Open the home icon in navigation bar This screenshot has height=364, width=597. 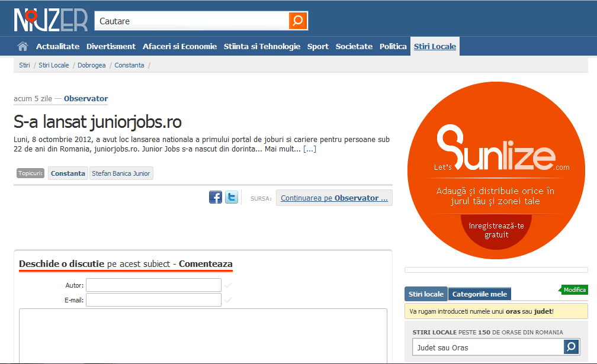23,46
